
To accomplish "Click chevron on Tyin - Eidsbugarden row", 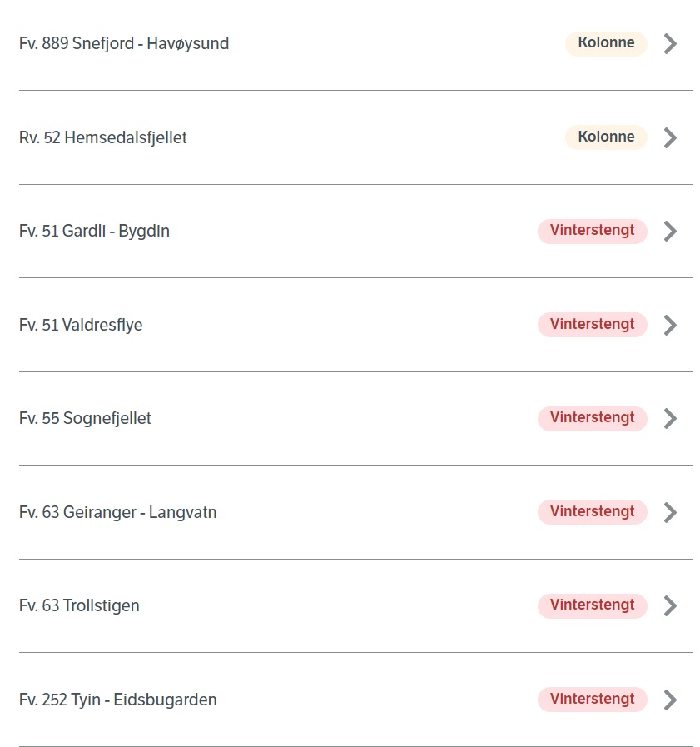I will 670,700.
